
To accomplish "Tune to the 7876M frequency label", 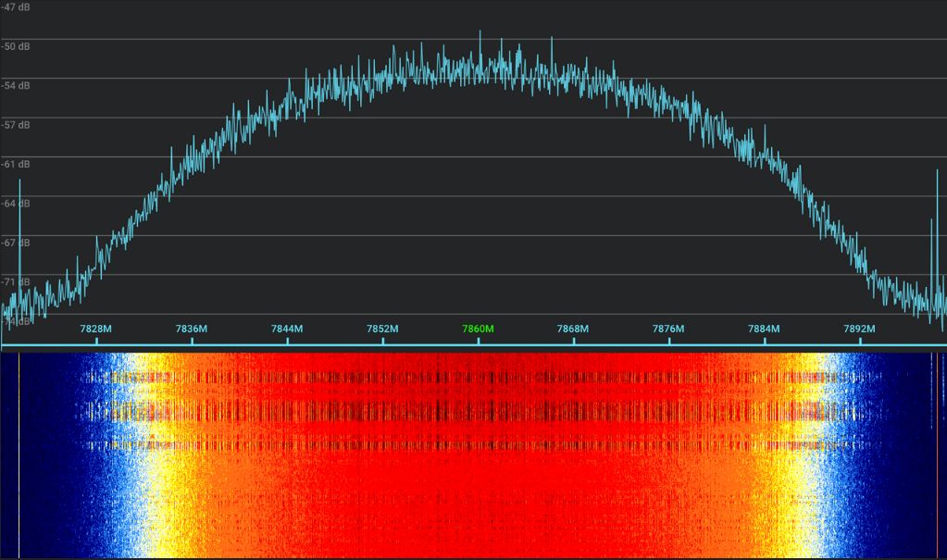I will pyautogui.click(x=668, y=329).
